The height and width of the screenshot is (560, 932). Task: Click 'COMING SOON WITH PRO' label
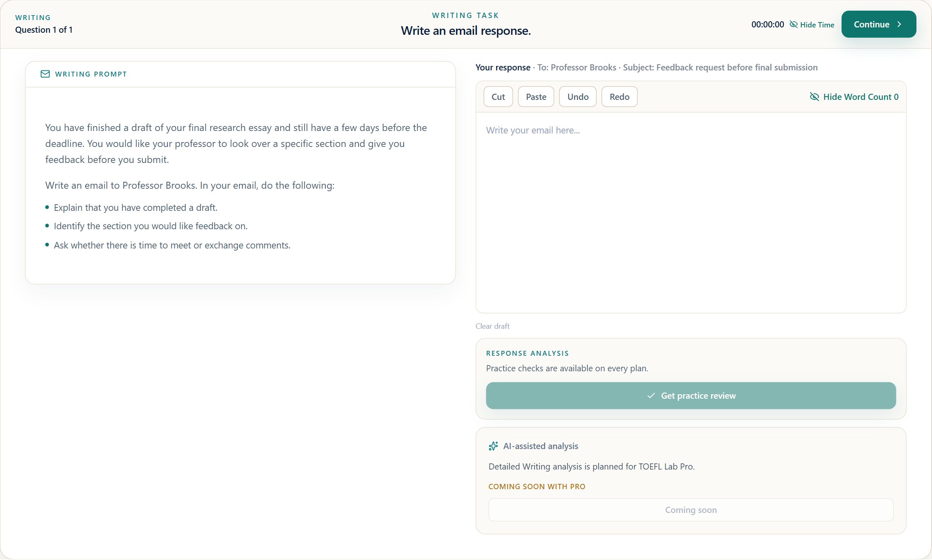coord(537,486)
